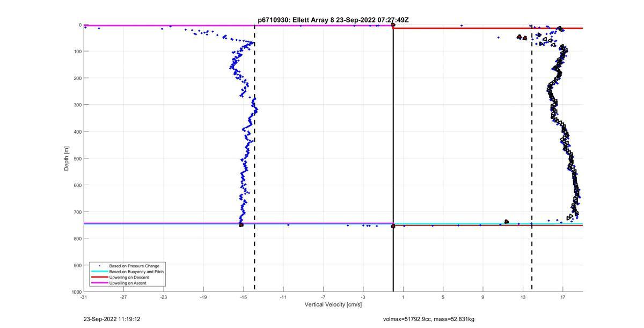The width and height of the screenshot is (644, 328).
Task: Click legend entry 'Upwelling on Ascent'
Action: [x=128, y=283]
